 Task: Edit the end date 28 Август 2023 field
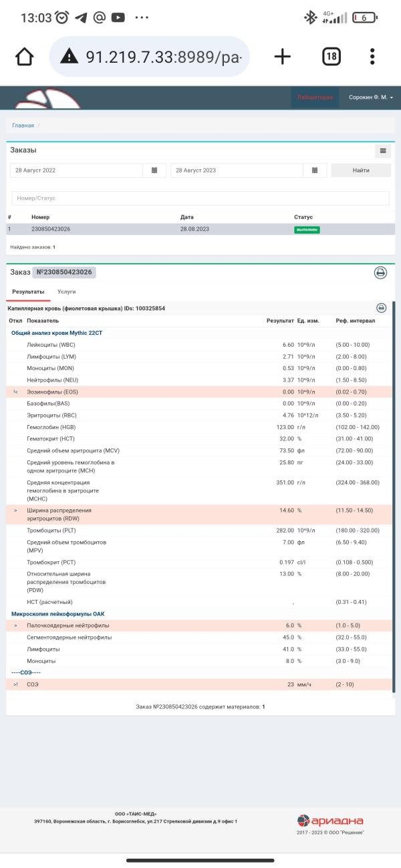pyautogui.click(x=237, y=170)
